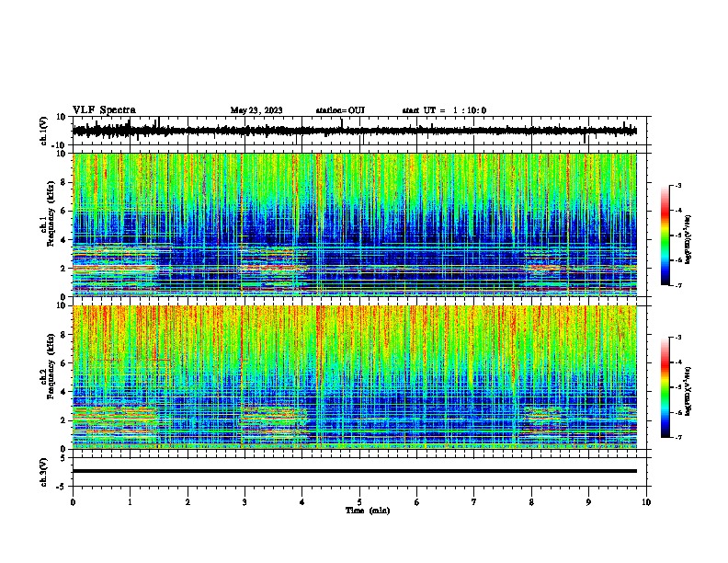Click "8" tick on ch.1 frequency axis
Image resolution: width=728 pixels, height=563 pixels.
tap(63, 182)
